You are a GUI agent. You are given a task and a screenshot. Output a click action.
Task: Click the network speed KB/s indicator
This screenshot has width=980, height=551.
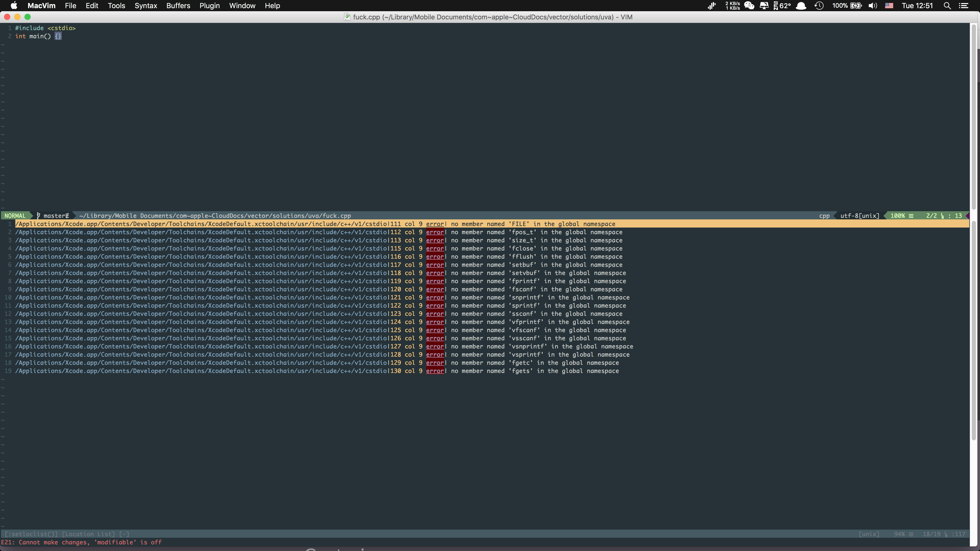732,6
